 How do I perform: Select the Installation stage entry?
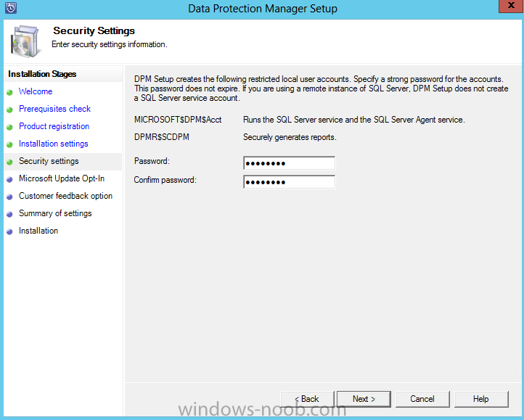coord(38,231)
